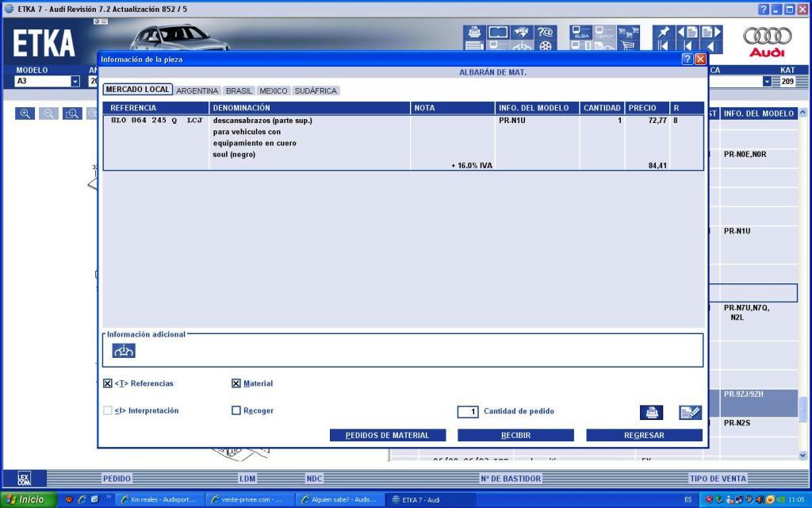Click the PEDIDO label in bottom bar

coord(117,479)
